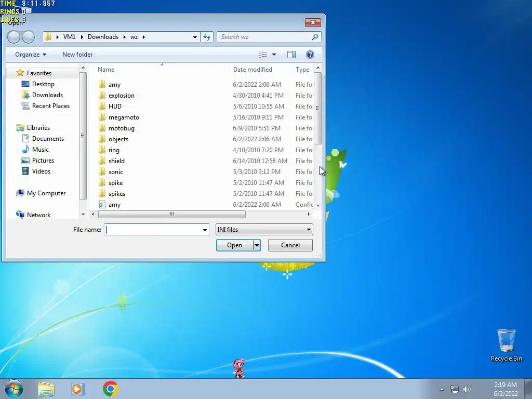532x399 pixels.
Task: Create a New folder
Action: (77, 55)
